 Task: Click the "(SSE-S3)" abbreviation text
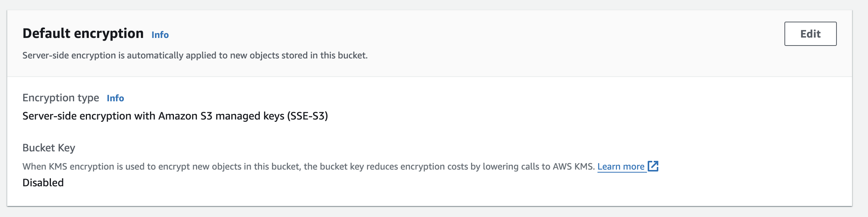(307, 116)
